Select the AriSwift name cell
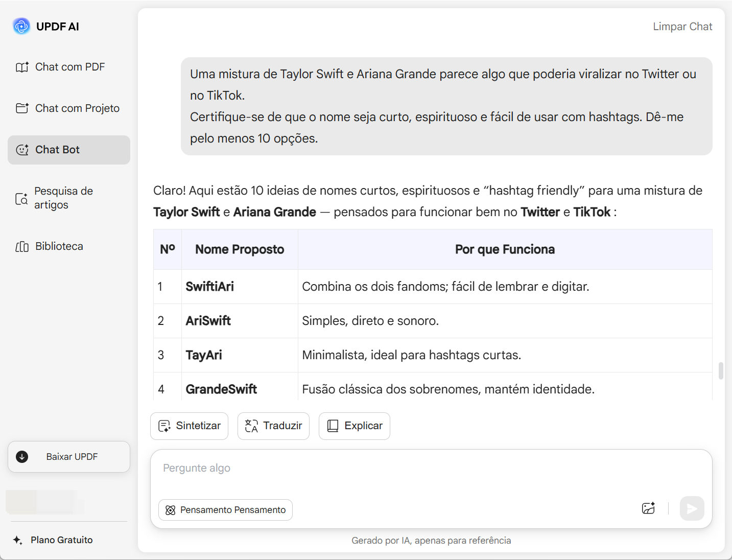732x560 pixels. tap(240, 321)
